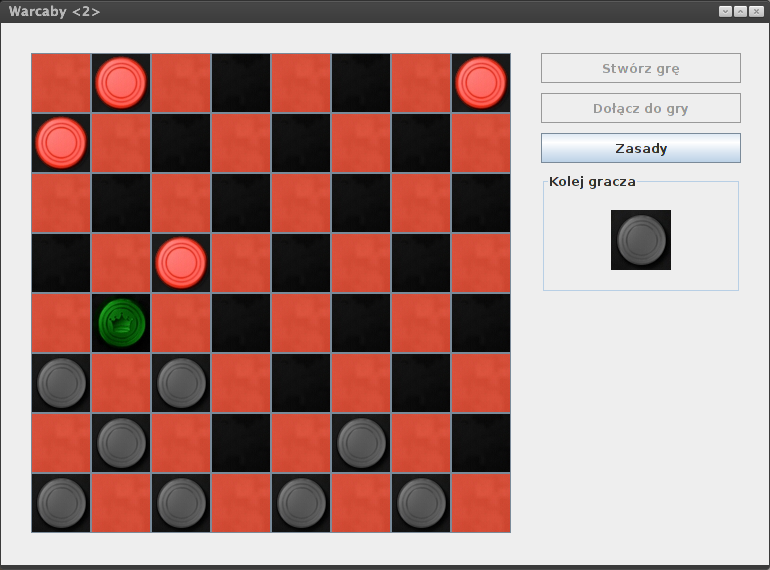The width and height of the screenshot is (770, 570).
Task: Click empty dark square in third row, second column
Action: 121,203
